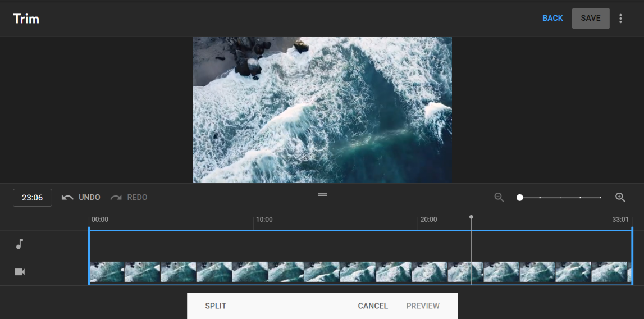Open the three-dot more options menu

620,19
